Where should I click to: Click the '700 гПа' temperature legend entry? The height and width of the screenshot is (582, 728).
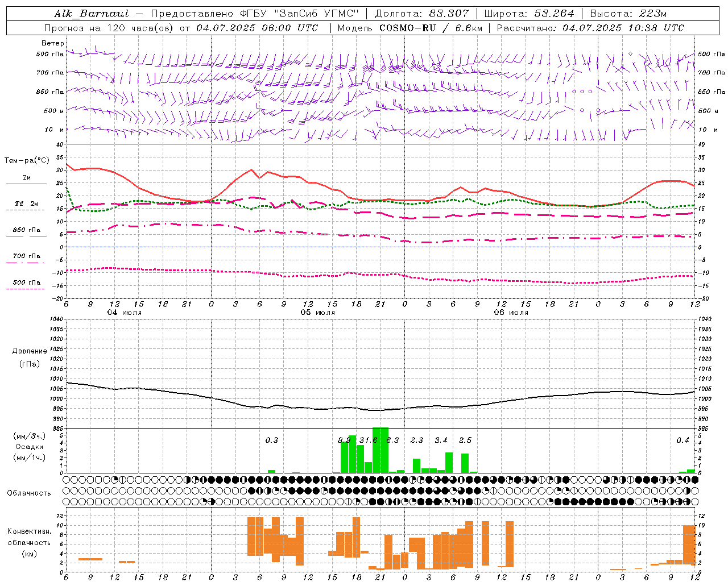(x=27, y=256)
